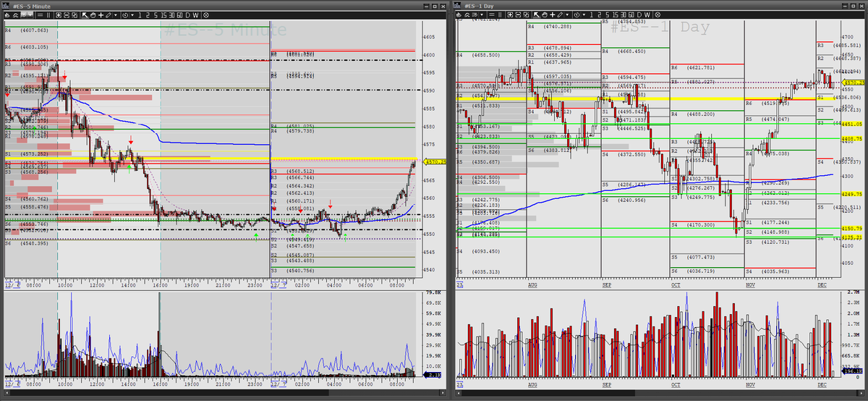
Task: Click third layout icon in 5 Minute toolbar
Action: (75, 15)
